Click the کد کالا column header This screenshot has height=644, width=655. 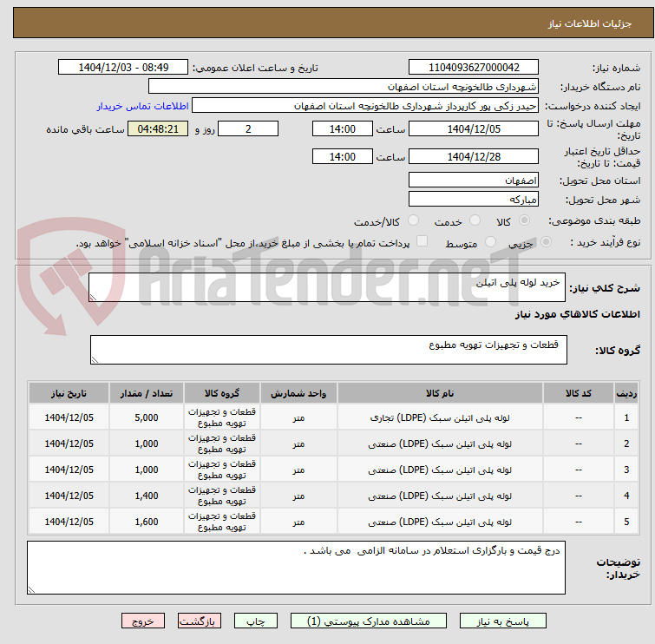(578, 393)
